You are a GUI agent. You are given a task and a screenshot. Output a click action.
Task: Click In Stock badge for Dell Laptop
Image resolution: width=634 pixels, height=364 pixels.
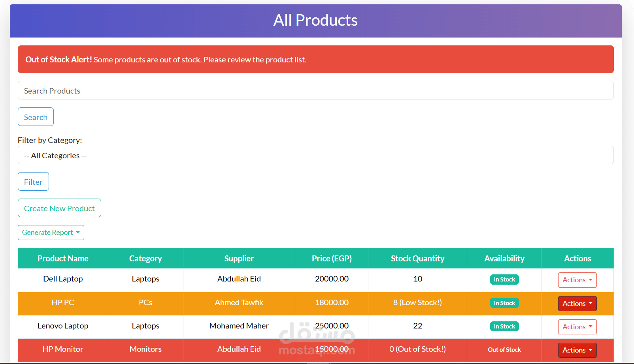504,280
